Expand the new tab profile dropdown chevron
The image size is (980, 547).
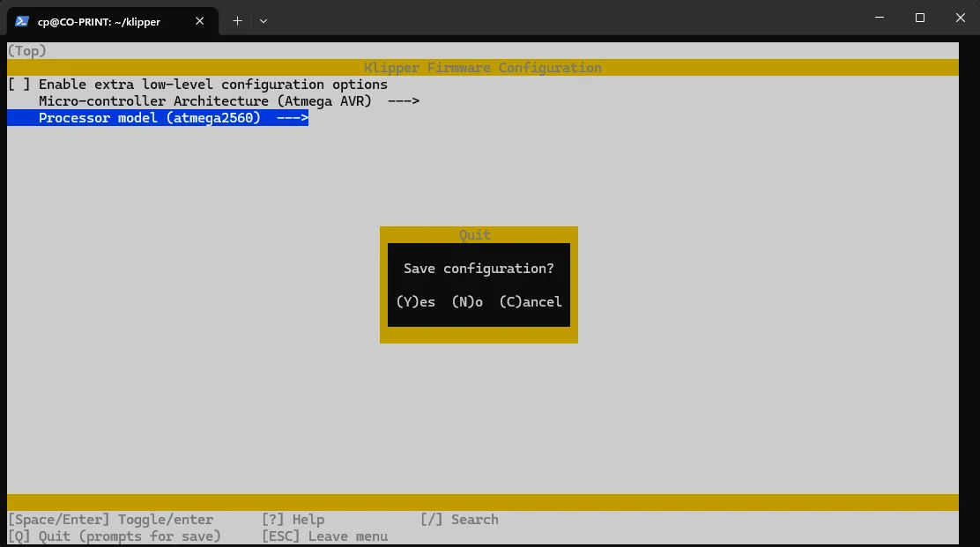click(264, 21)
